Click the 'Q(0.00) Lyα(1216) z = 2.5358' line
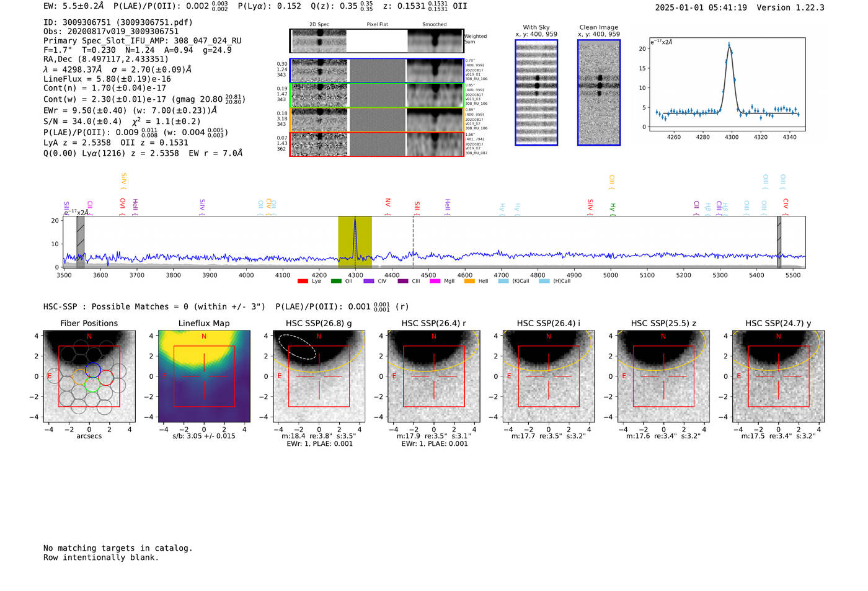868x591 pixels. point(143,153)
